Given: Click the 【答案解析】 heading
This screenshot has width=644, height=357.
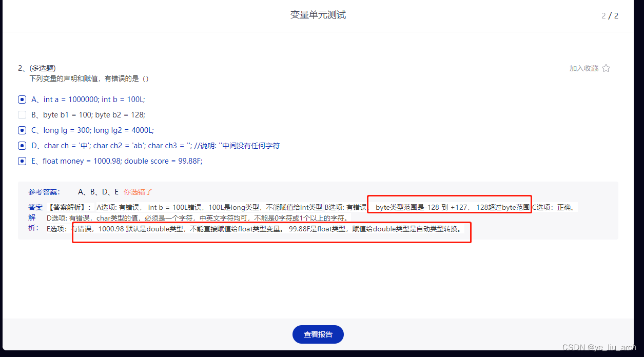Looking at the screenshot, I should click(x=69, y=207).
